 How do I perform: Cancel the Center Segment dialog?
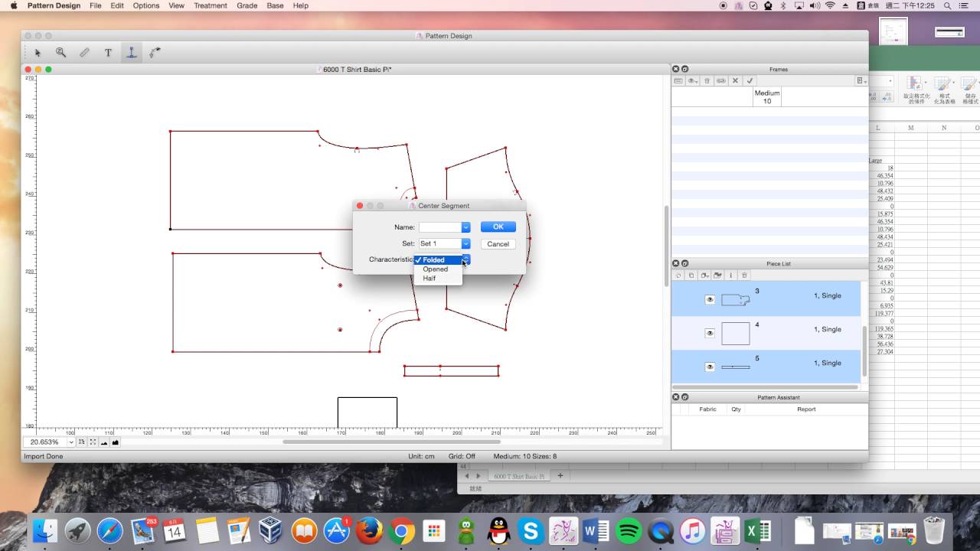[498, 244]
